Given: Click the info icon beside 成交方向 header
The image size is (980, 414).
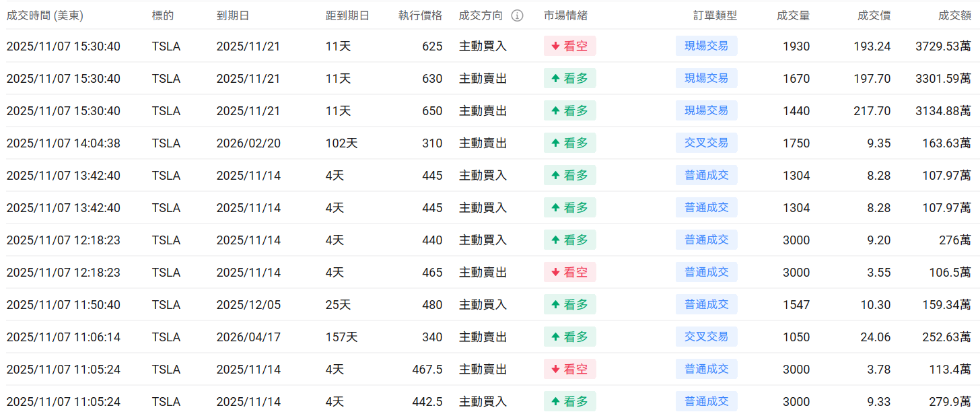Looking at the screenshot, I should [517, 15].
